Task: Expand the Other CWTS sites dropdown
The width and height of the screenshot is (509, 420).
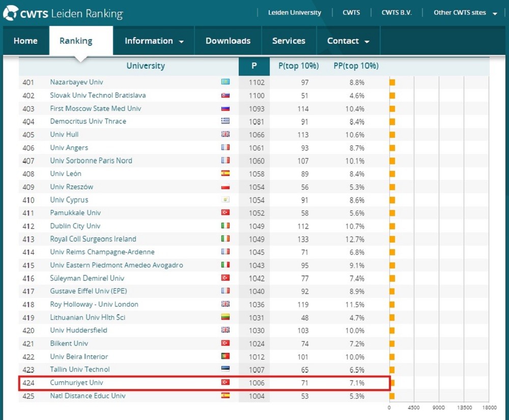Action: 465,13
